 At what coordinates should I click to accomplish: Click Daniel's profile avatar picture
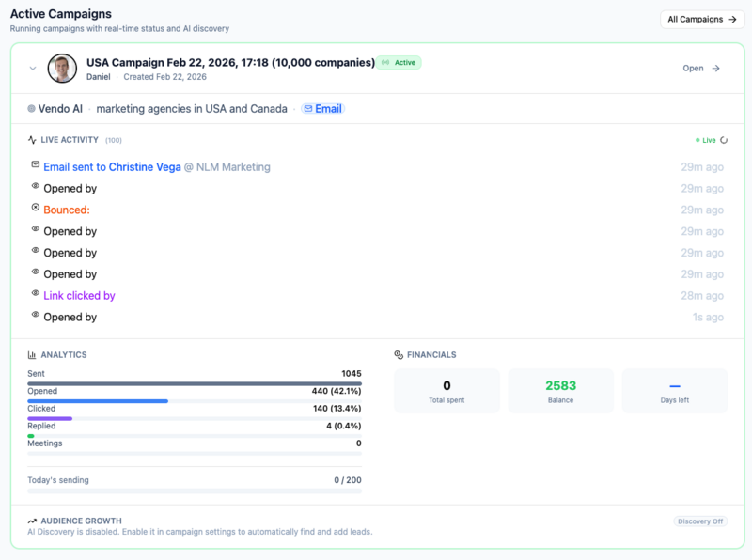(62, 68)
